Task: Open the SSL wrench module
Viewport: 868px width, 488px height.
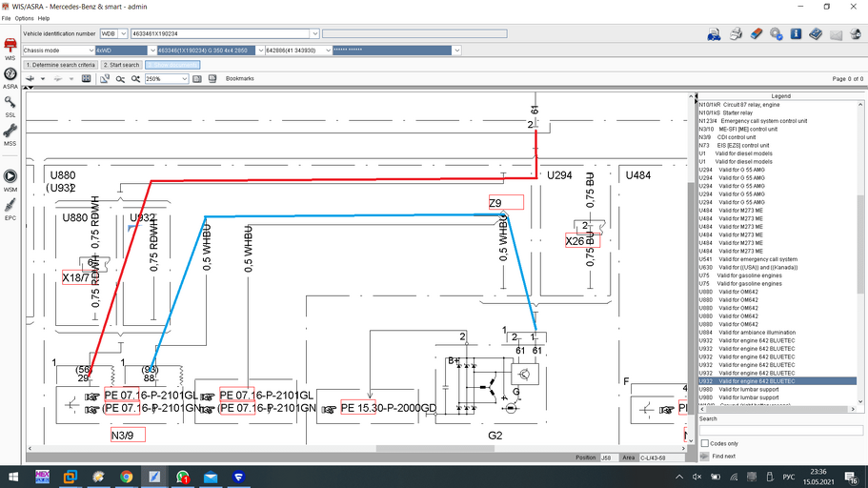Action: 10,103
